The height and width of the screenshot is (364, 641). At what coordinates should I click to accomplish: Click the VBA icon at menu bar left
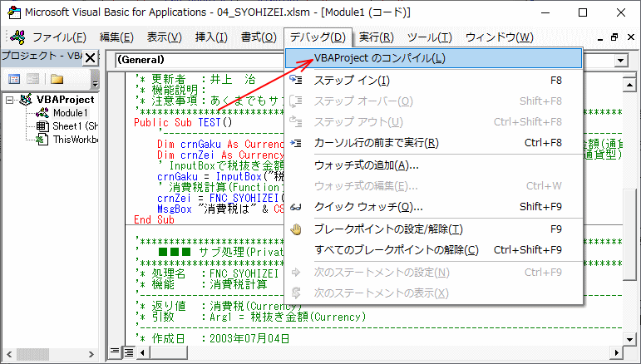pos(17,37)
